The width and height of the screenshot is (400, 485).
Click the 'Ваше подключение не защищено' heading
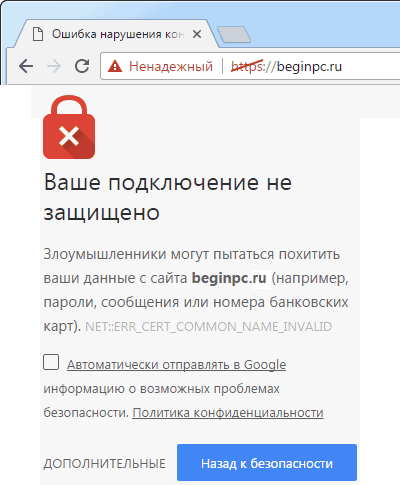(x=168, y=197)
